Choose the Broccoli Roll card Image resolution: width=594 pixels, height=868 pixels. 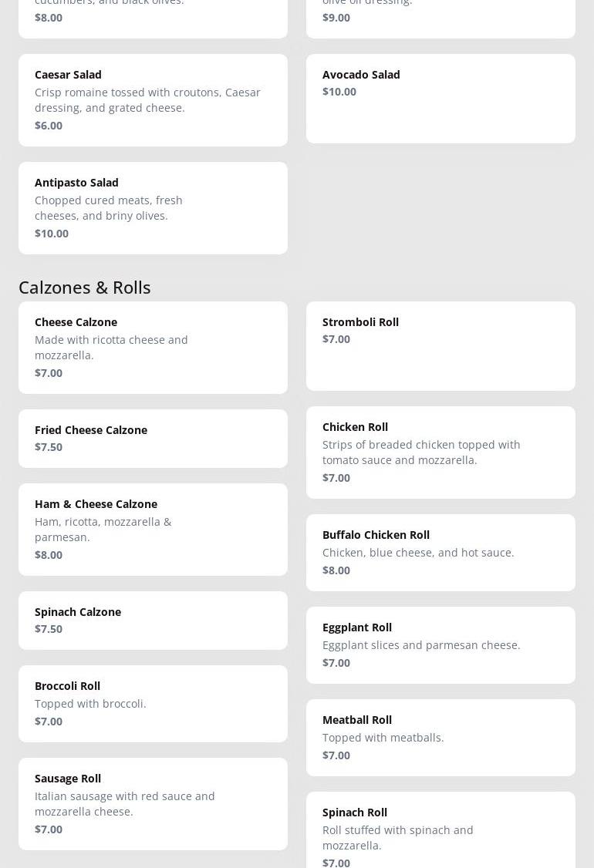(153, 703)
